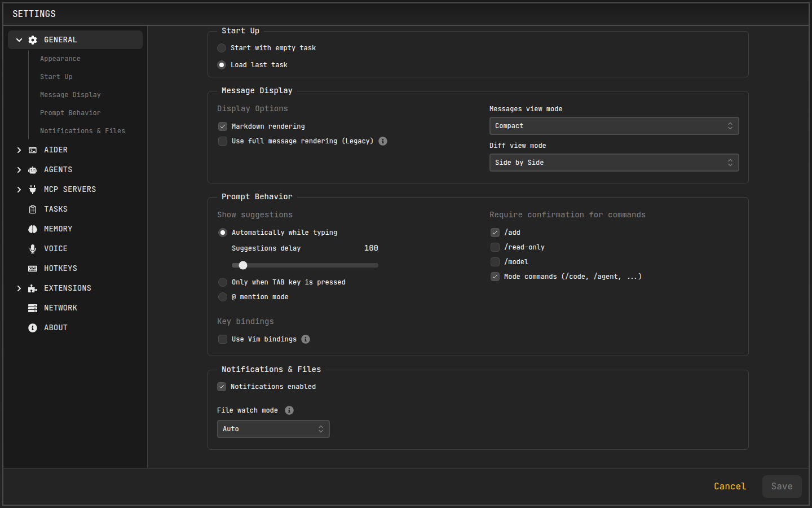This screenshot has width=812, height=508.
Task: Open Diff view mode dropdown
Action: [x=614, y=163]
